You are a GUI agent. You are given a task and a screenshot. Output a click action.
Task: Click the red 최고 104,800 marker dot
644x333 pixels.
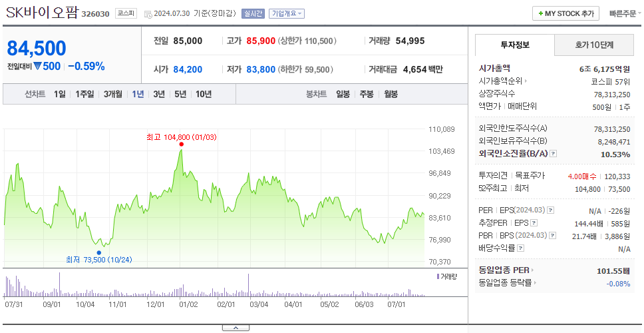coord(181,145)
